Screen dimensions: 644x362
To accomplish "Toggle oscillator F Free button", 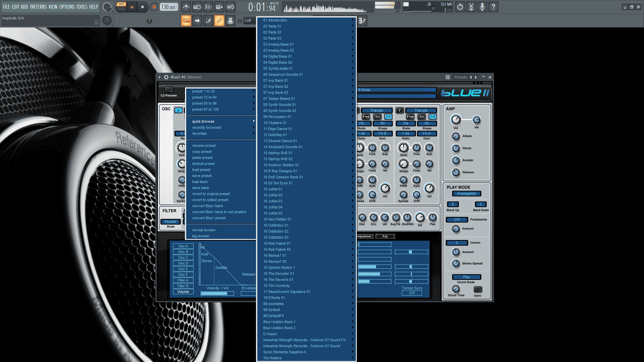I will pyautogui.click(x=410, y=117).
